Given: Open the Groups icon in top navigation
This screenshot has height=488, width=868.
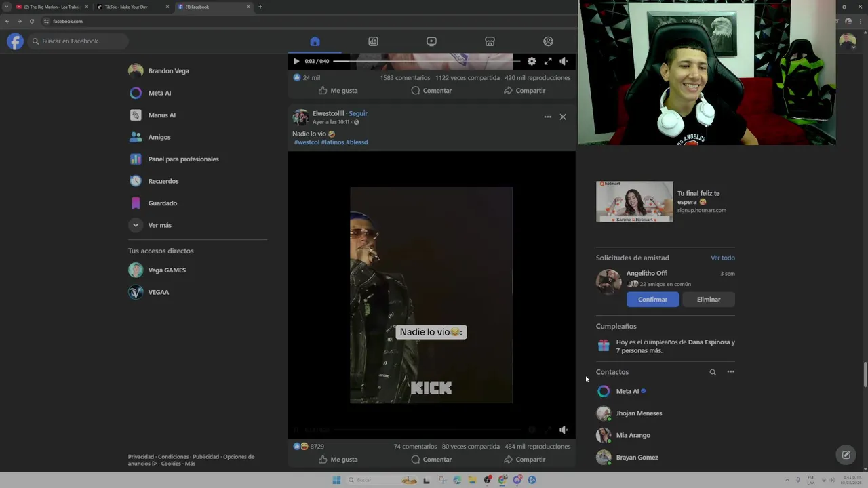Looking at the screenshot, I should click(x=548, y=41).
